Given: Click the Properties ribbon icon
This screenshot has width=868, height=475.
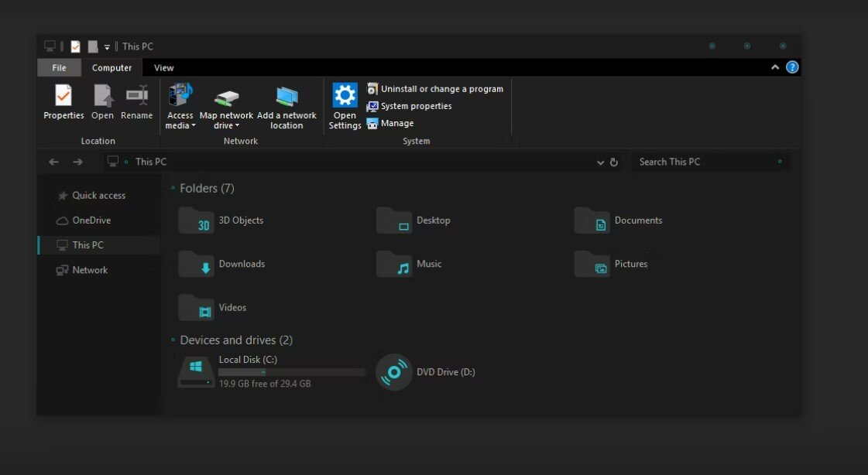Looking at the screenshot, I should point(63,96).
